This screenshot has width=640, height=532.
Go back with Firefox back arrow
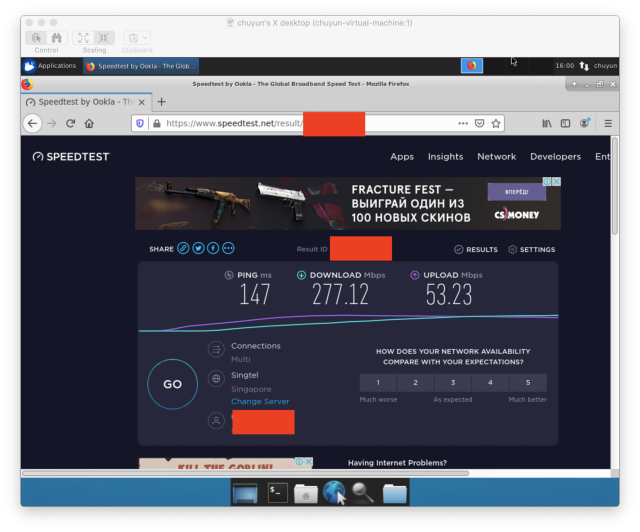point(32,123)
